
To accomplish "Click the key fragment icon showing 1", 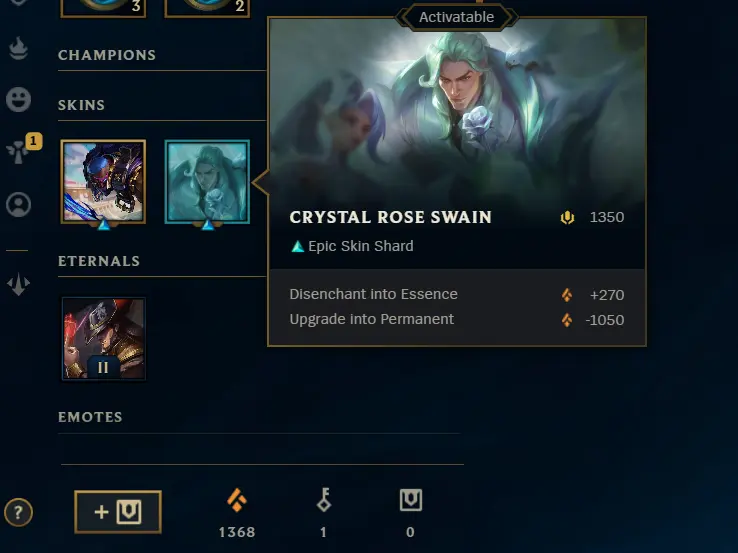I will pyautogui.click(x=324, y=500).
